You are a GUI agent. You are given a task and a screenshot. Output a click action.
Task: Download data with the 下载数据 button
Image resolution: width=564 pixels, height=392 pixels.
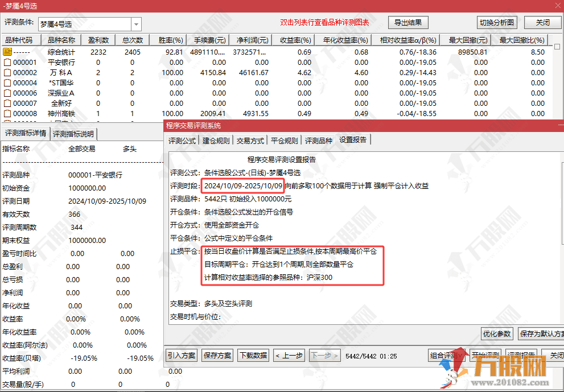[252, 356]
